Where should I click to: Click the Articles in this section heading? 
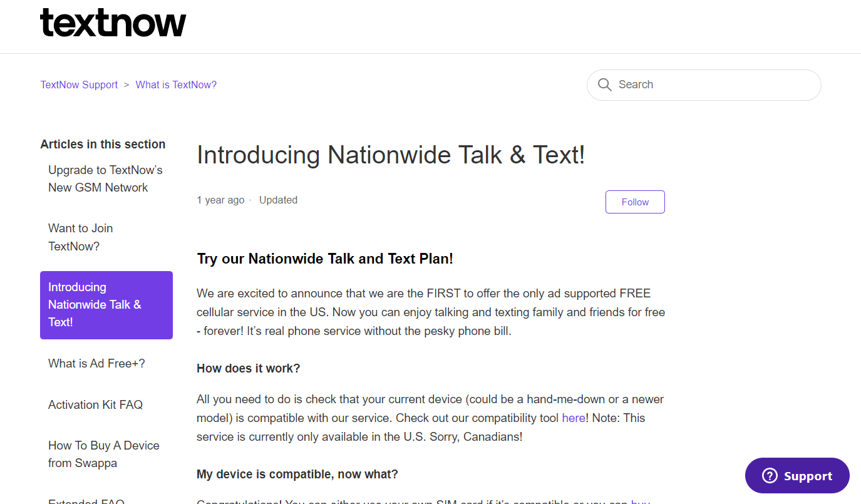(x=103, y=144)
